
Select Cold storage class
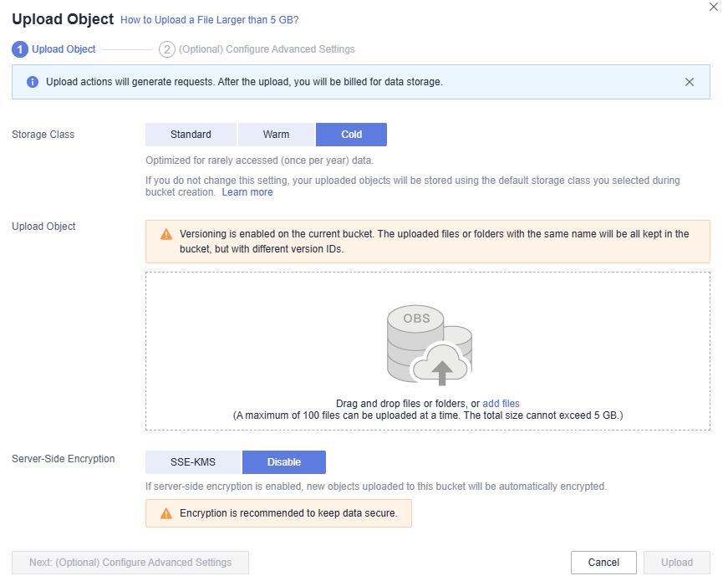point(352,135)
